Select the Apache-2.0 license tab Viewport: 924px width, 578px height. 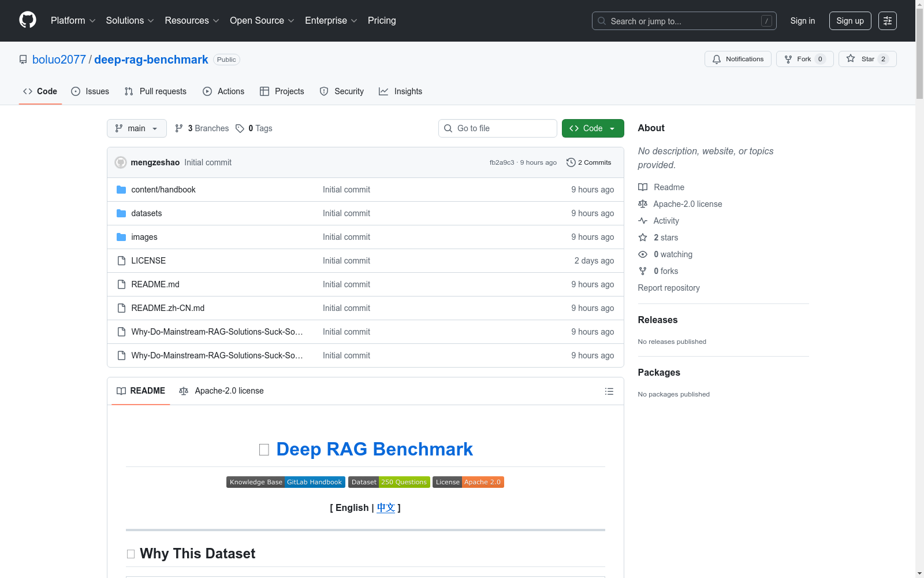[221, 391]
